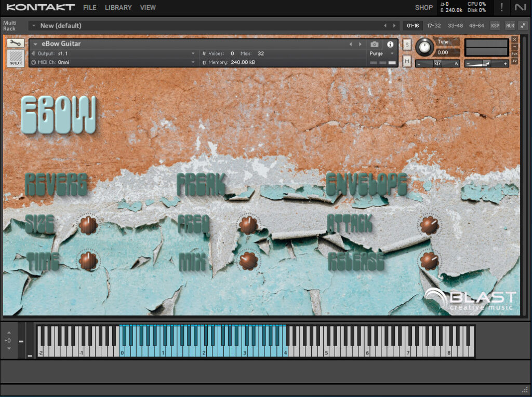Toggle Solo for eBow Guitar

pyautogui.click(x=407, y=45)
